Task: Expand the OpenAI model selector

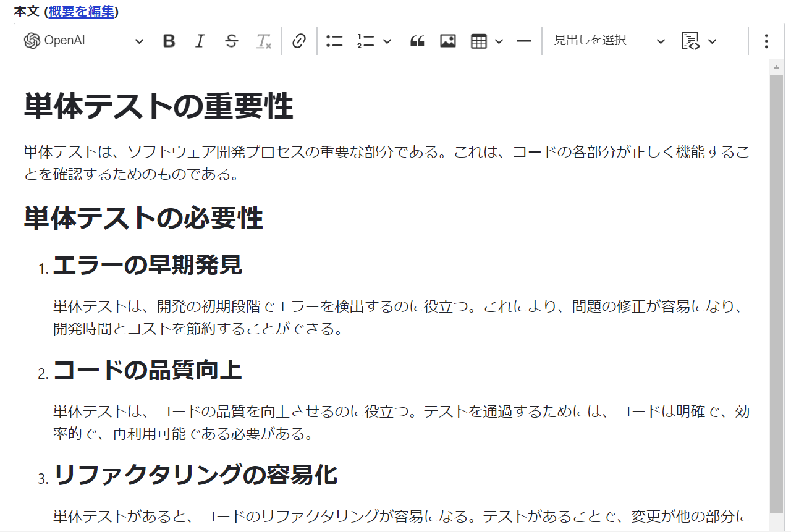Action: pos(140,41)
